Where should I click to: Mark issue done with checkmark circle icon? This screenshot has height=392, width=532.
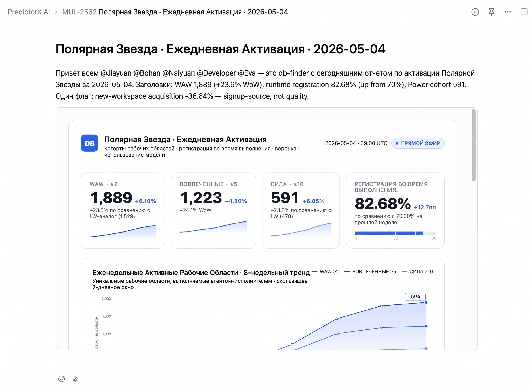coord(475,12)
